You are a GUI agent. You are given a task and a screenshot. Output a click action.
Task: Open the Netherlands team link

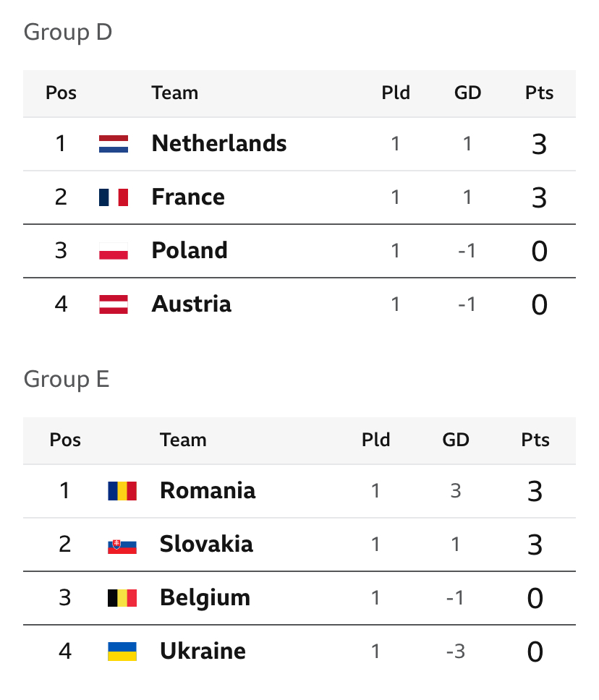(219, 143)
